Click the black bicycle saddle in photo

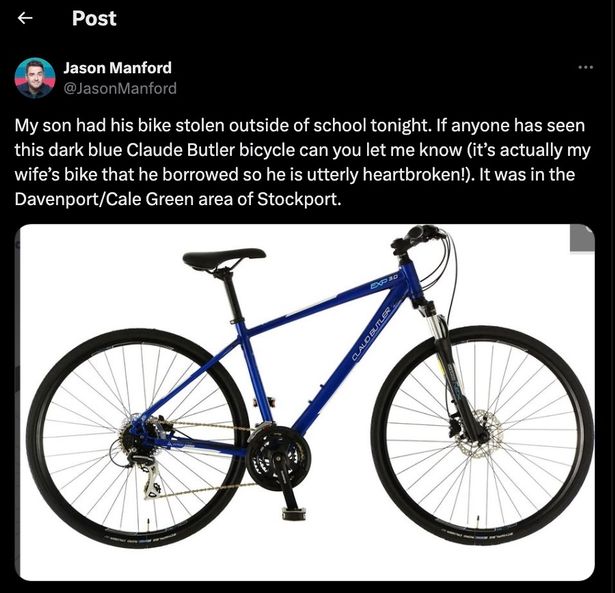(224, 258)
